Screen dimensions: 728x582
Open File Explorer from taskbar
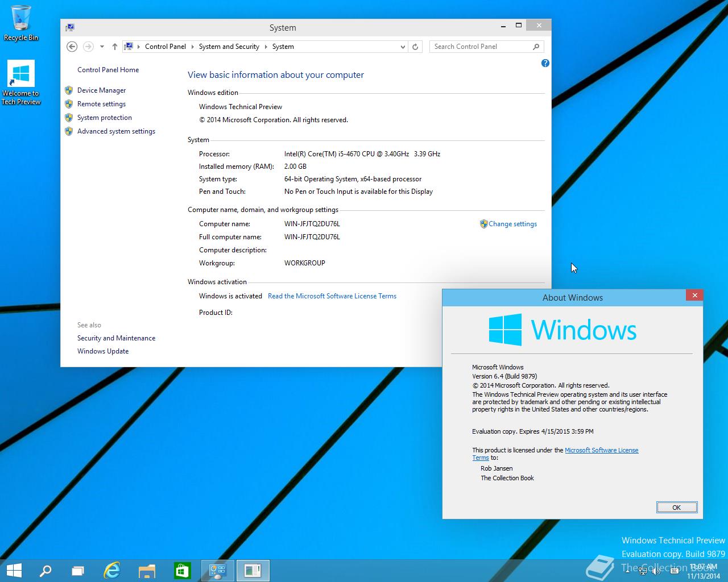point(147,571)
